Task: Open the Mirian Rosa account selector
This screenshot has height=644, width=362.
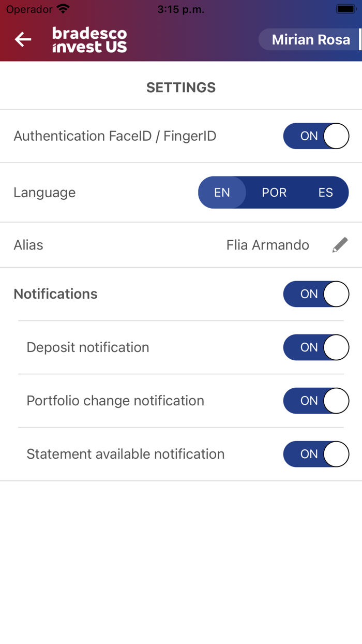Action: (310, 40)
